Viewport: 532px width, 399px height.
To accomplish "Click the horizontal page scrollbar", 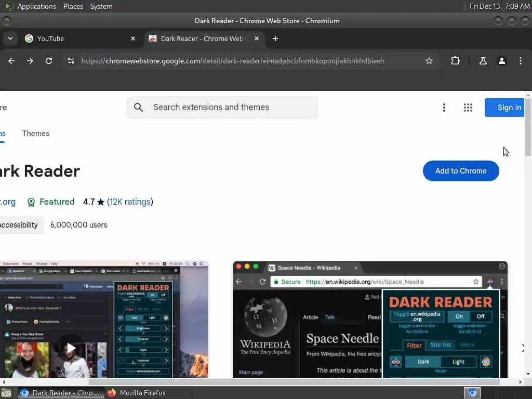I will (x=294, y=382).
